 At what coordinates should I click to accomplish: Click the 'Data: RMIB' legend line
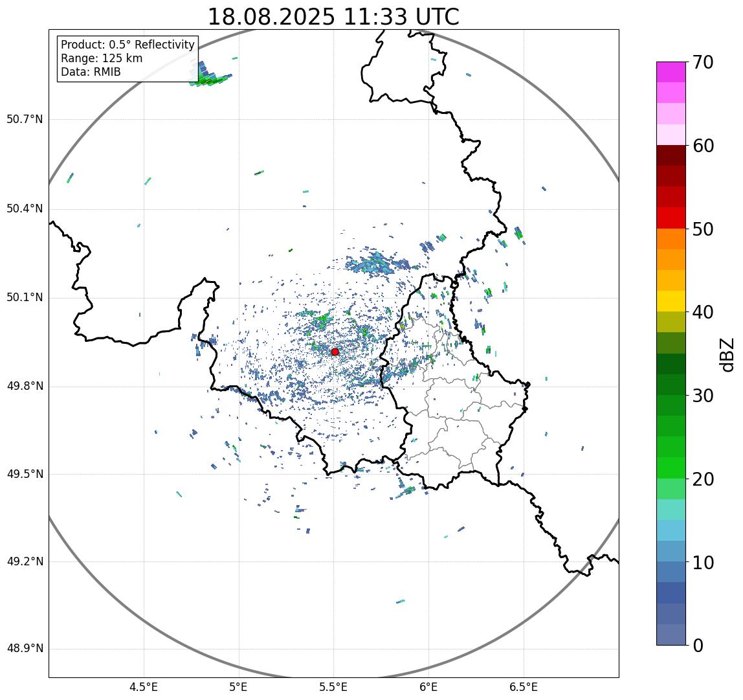coord(91,72)
